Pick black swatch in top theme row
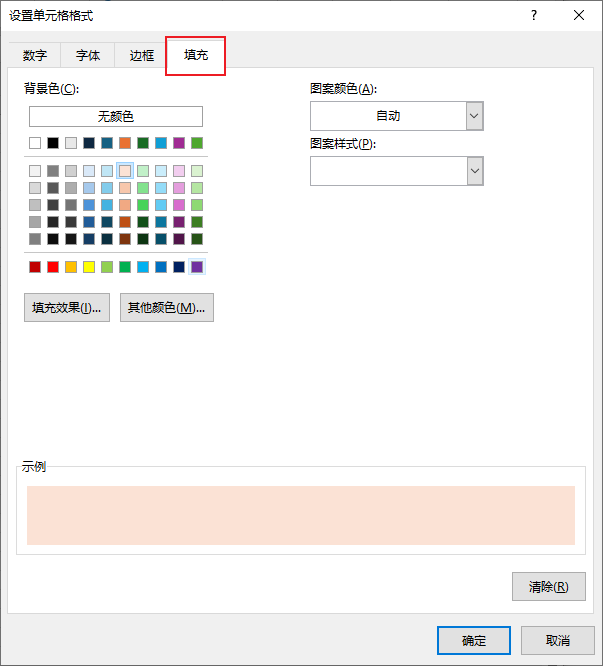This screenshot has height=666, width=603. (x=53, y=143)
